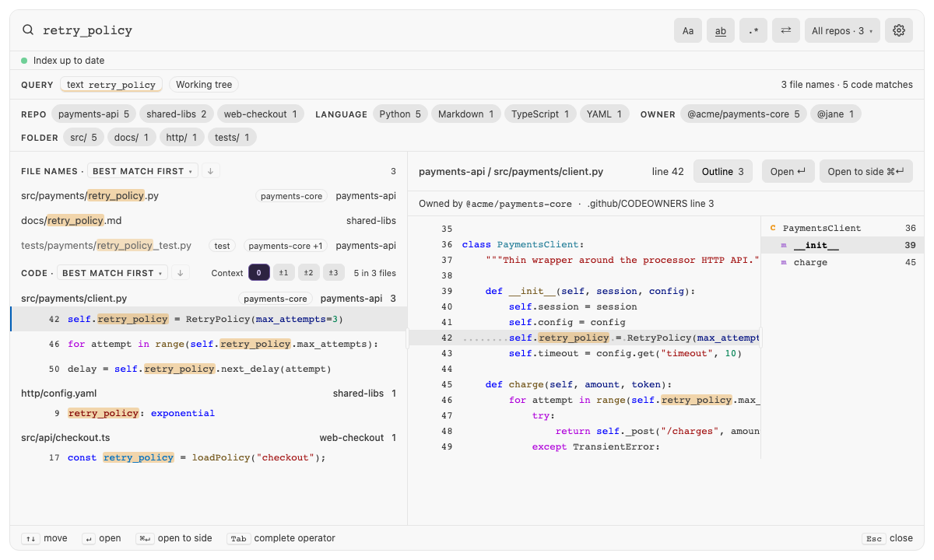Filter by docs/ folder chip
Viewport: 934px width, 560px height.
[132, 138]
